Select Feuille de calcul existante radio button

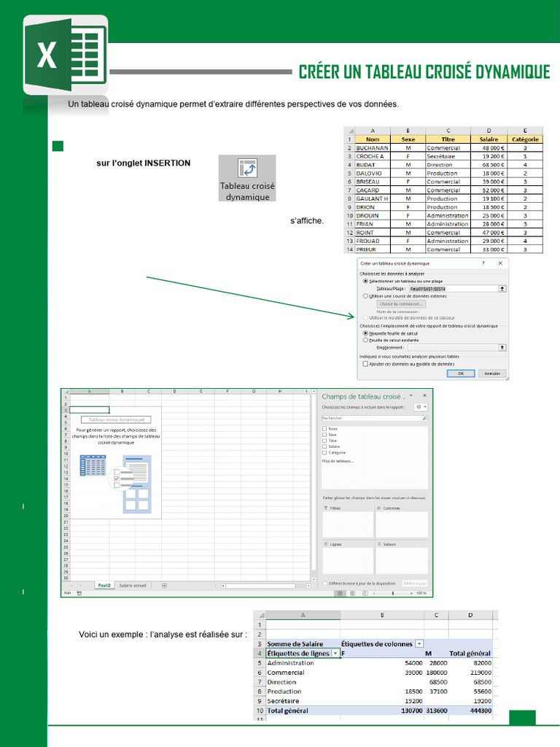[366, 340]
